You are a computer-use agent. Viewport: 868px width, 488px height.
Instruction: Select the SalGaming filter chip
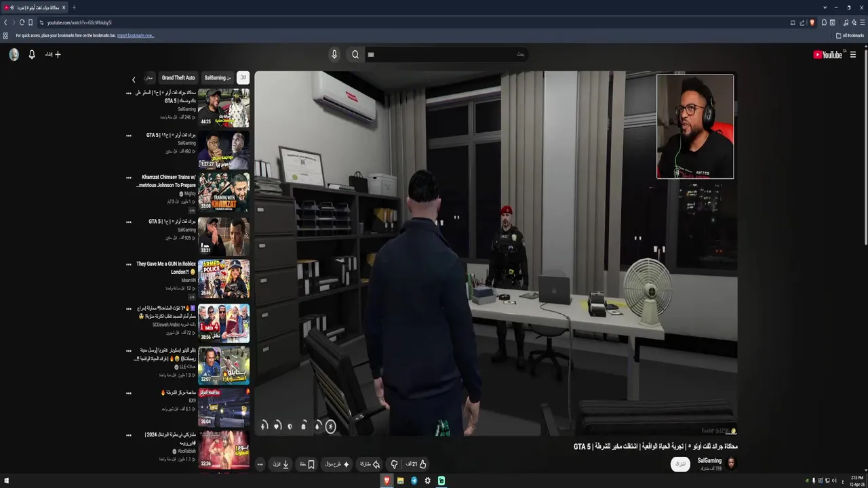[x=218, y=78]
